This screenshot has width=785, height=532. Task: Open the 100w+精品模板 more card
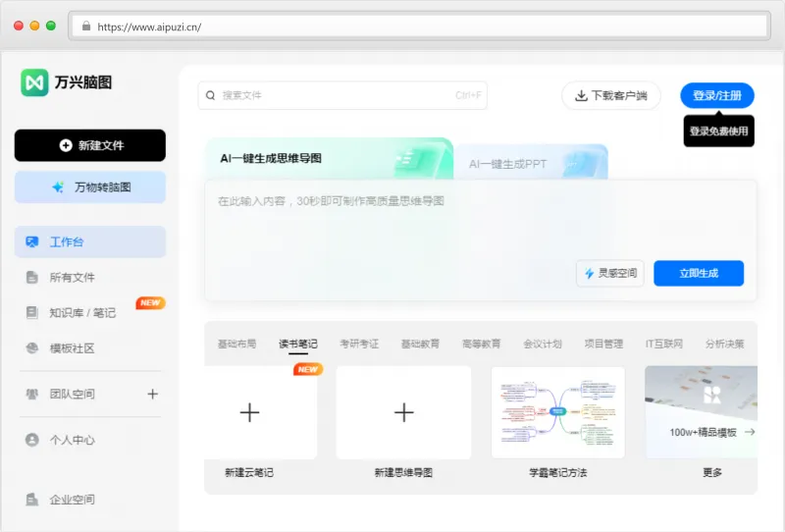[701, 412]
